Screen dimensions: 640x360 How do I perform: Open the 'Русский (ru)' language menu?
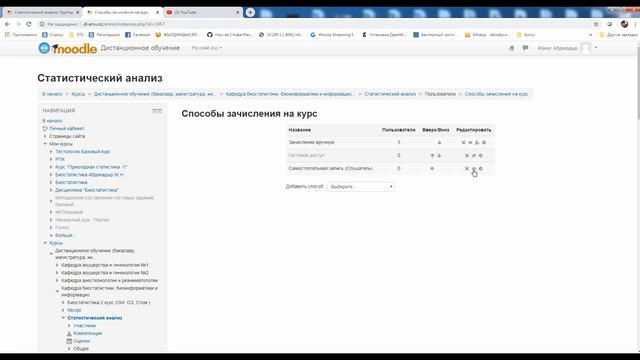tap(207, 48)
